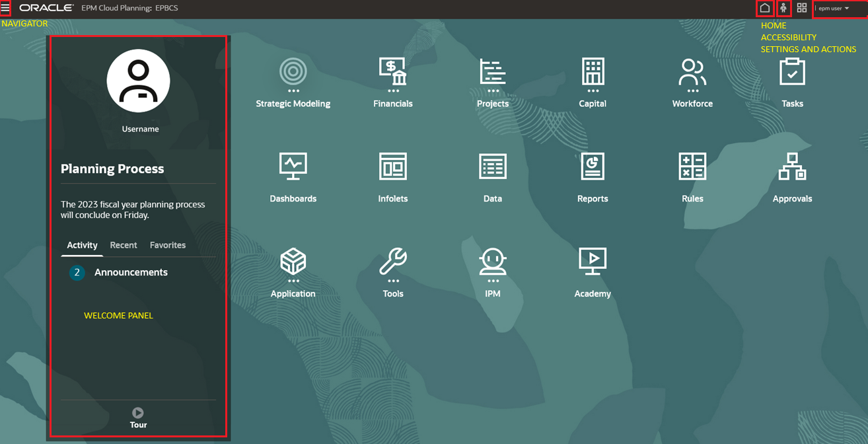Switch to the Favorites tab
The height and width of the screenshot is (444, 868).
[x=168, y=245]
